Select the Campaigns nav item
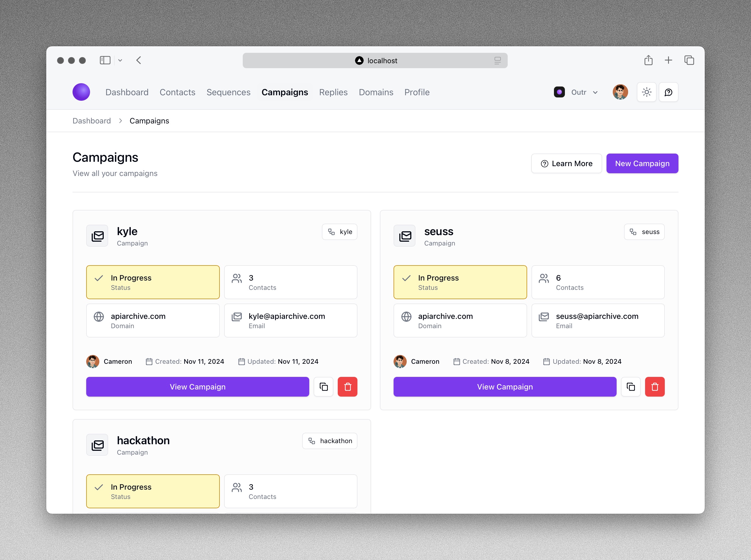 point(285,92)
